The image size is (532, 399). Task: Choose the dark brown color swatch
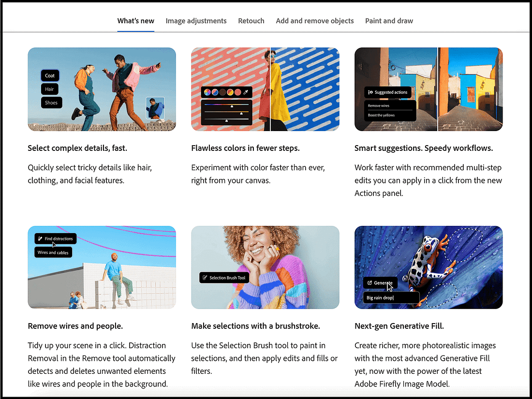tap(222, 92)
